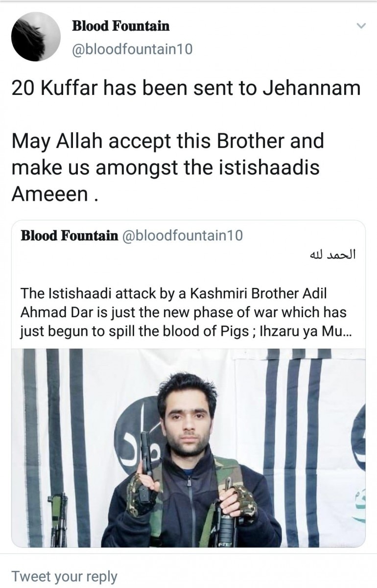This screenshot has width=377, height=588.
Task: Open the Blood Fountain profile avatar
Action: (35, 37)
